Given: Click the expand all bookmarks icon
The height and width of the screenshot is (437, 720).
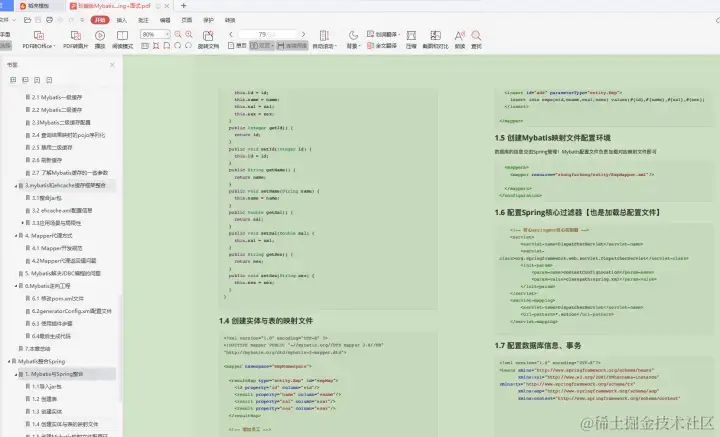Looking at the screenshot, I should pos(13,80).
